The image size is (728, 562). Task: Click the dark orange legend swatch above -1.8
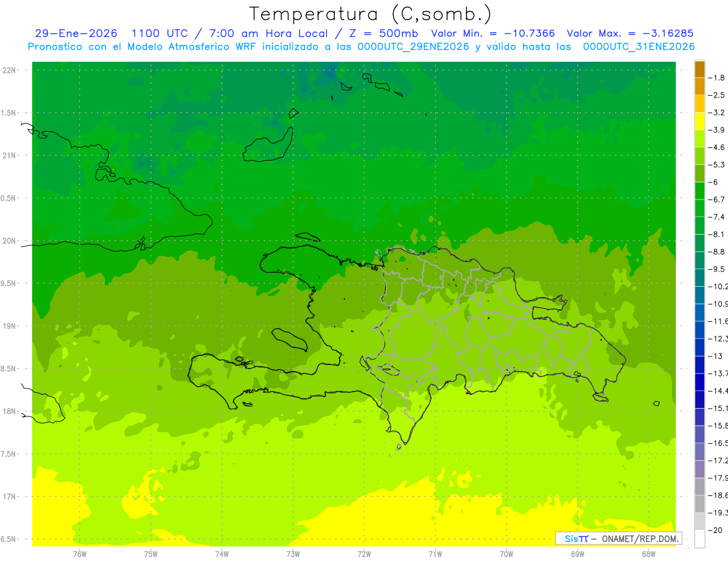tap(699, 69)
